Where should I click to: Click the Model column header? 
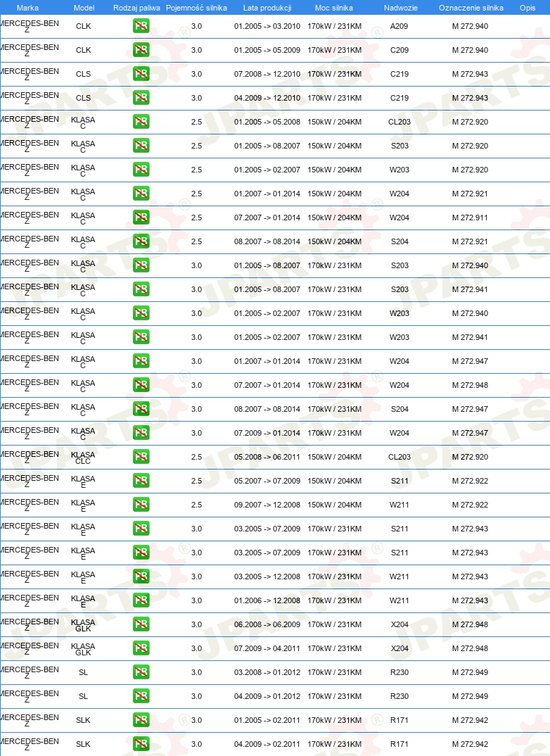coord(84,8)
